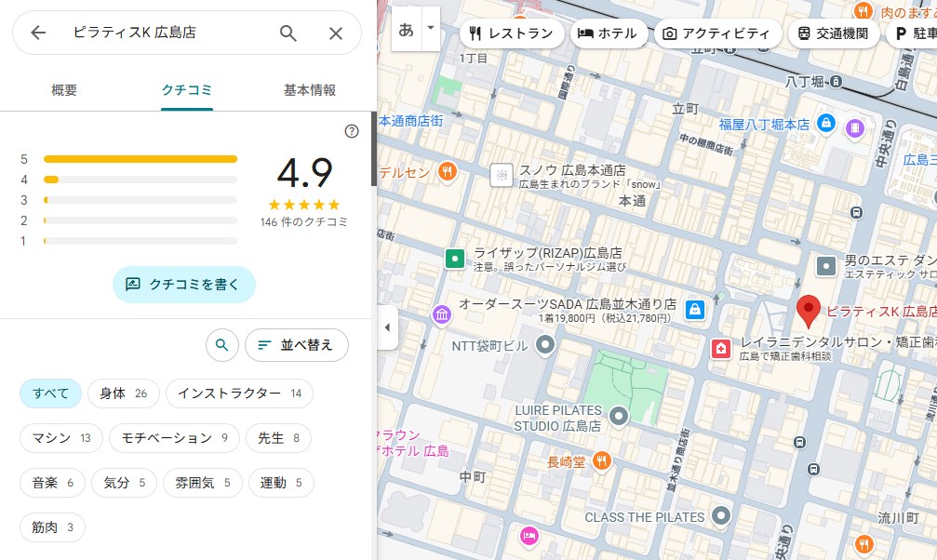Clear the search with the X icon
The width and height of the screenshot is (937, 560).
point(336,33)
